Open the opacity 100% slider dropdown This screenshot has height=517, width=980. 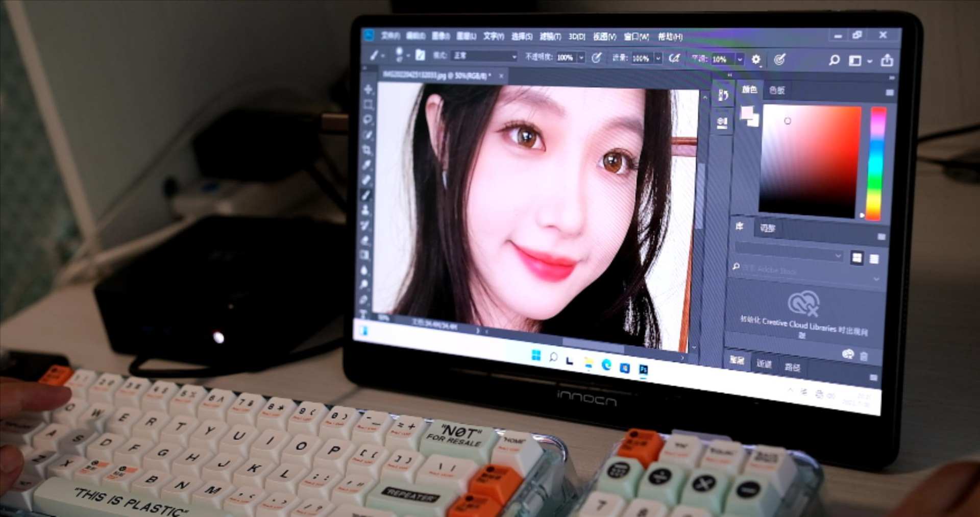pyautogui.click(x=581, y=58)
